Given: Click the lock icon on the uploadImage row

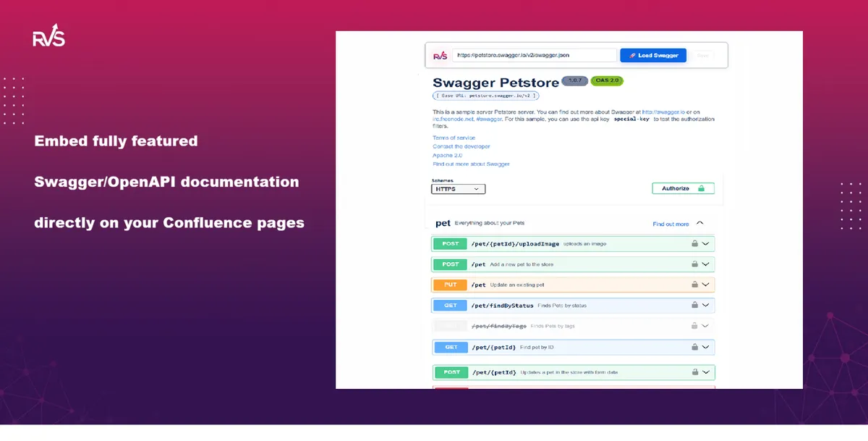Looking at the screenshot, I should (694, 243).
